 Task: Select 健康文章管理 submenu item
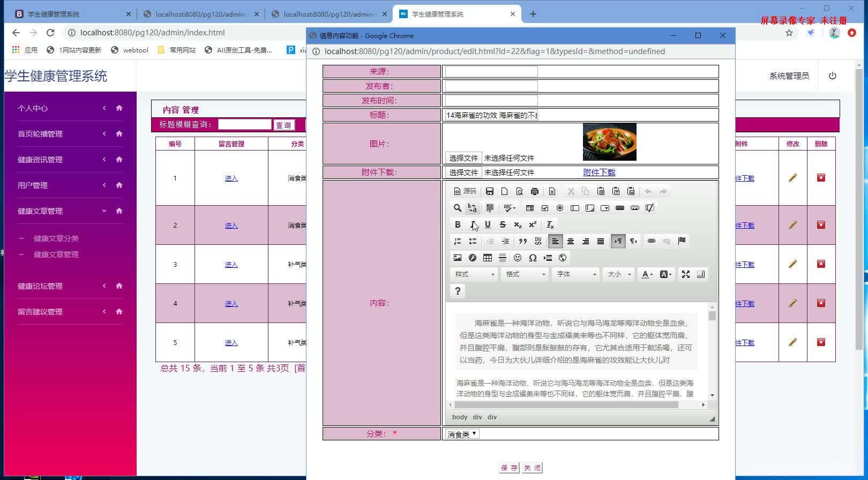click(x=56, y=254)
